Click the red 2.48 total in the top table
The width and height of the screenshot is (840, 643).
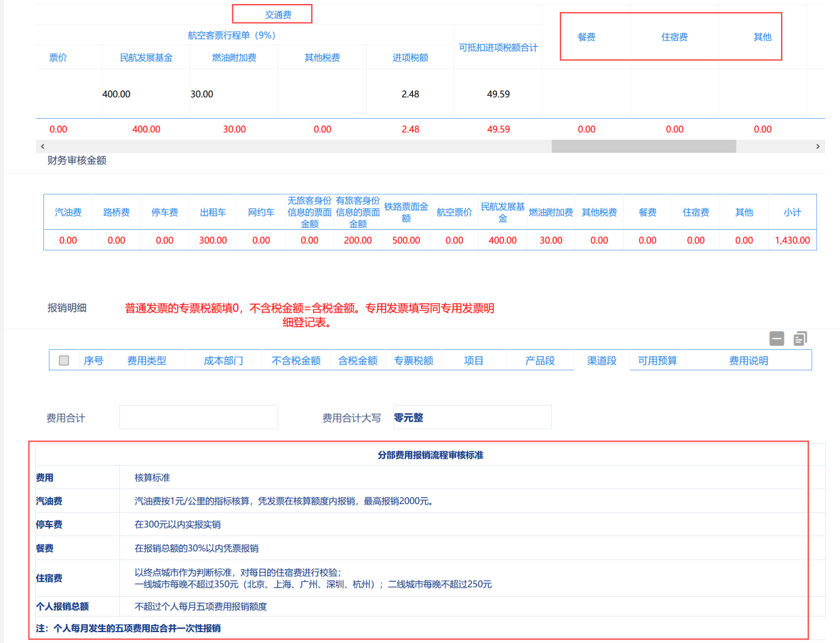[410, 129]
